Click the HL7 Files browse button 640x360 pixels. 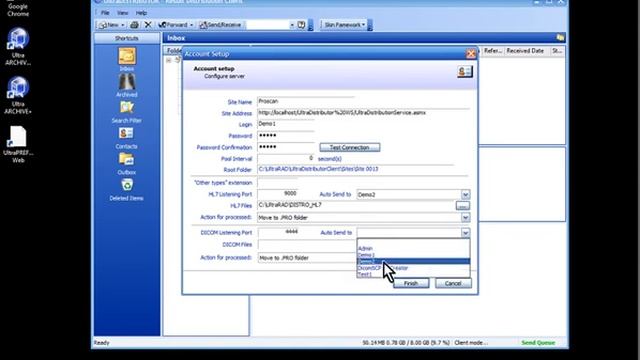click(462, 206)
